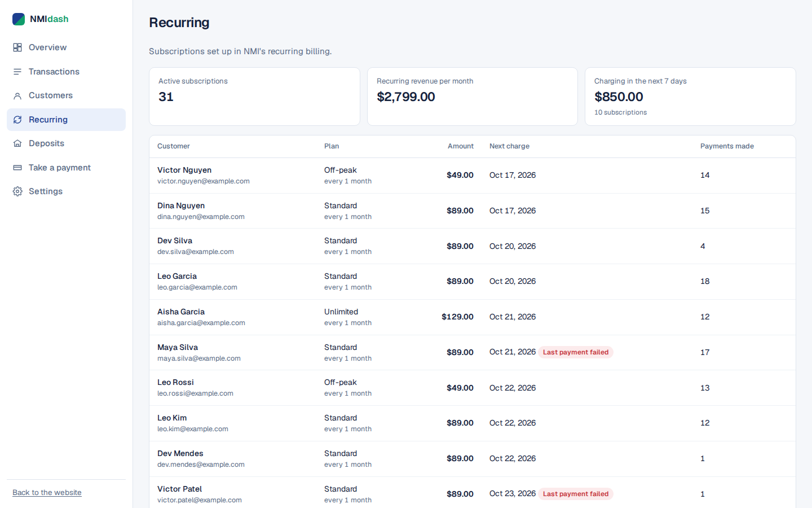Click the Transactions list icon

(17, 72)
